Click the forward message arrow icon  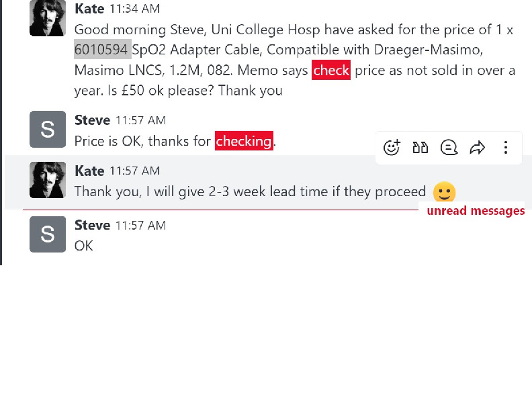[x=477, y=148]
